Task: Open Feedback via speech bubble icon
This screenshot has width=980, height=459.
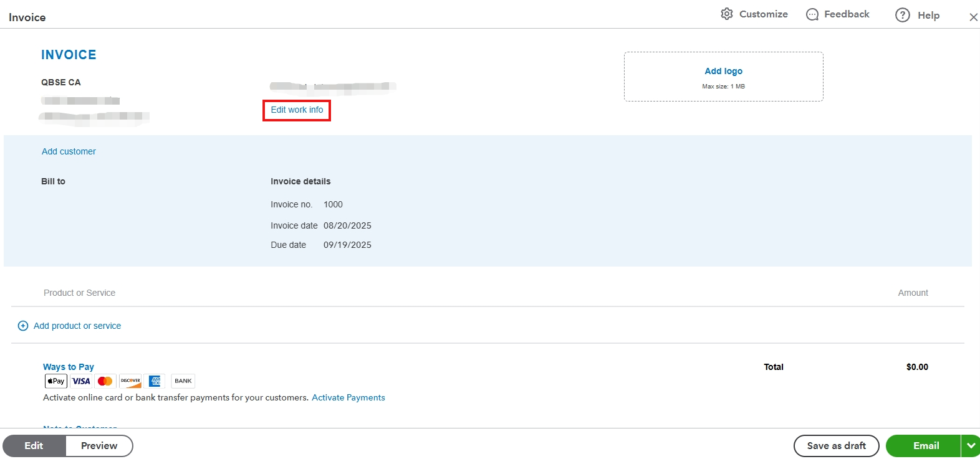Action: (812, 14)
